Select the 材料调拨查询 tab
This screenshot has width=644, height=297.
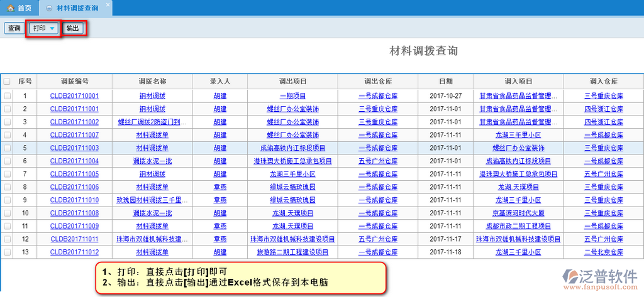click(75, 8)
